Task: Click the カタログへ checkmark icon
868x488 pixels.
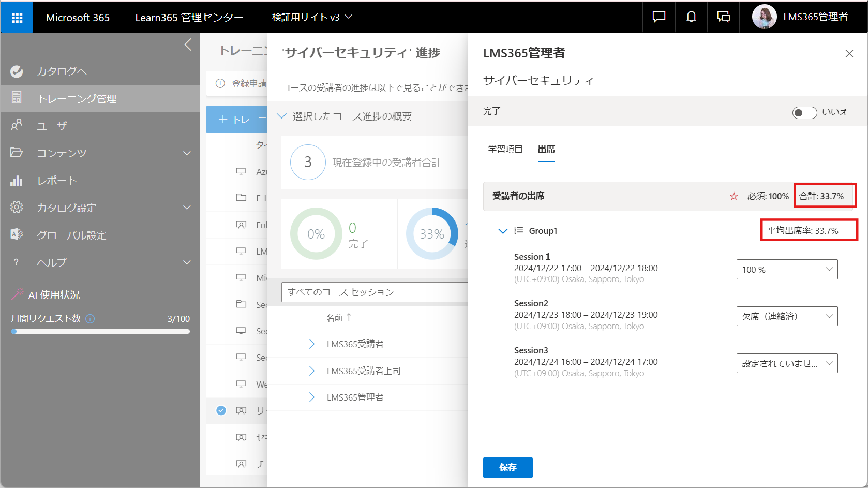Action: [17, 71]
